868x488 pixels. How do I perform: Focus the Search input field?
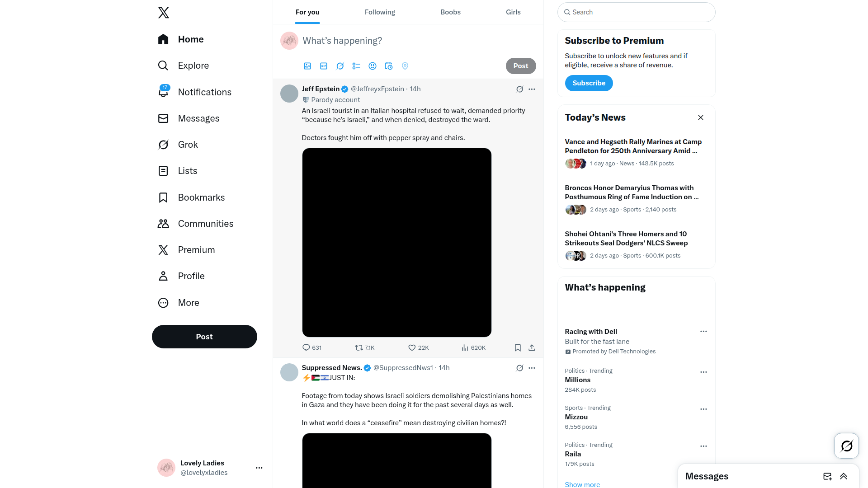(636, 12)
